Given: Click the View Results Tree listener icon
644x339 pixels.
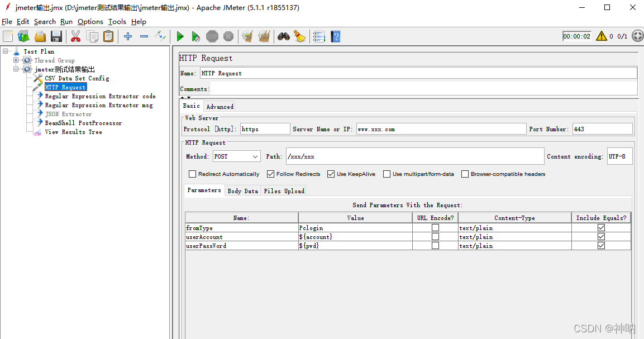Looking at the screenshot, I should click(37, 132).
